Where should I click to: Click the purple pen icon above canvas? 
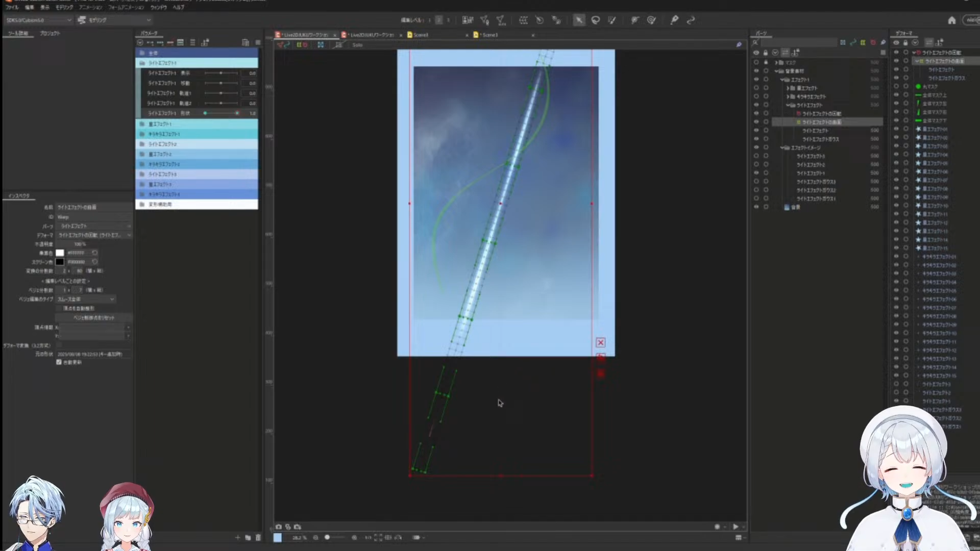click(x=739, y=44)
